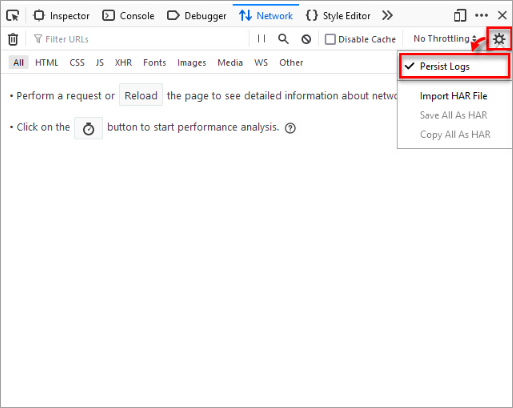Enable the Disable Cache checkbox
Image resolution: width=513 pixels, height=408 pixels.
pyautogui.click(x=330, y=39)
